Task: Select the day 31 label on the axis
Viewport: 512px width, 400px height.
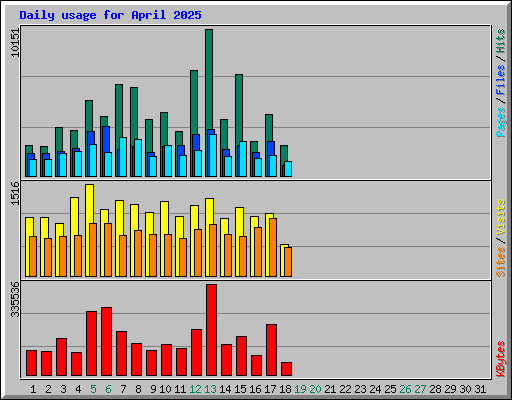Action: click(x=480, y=389)
